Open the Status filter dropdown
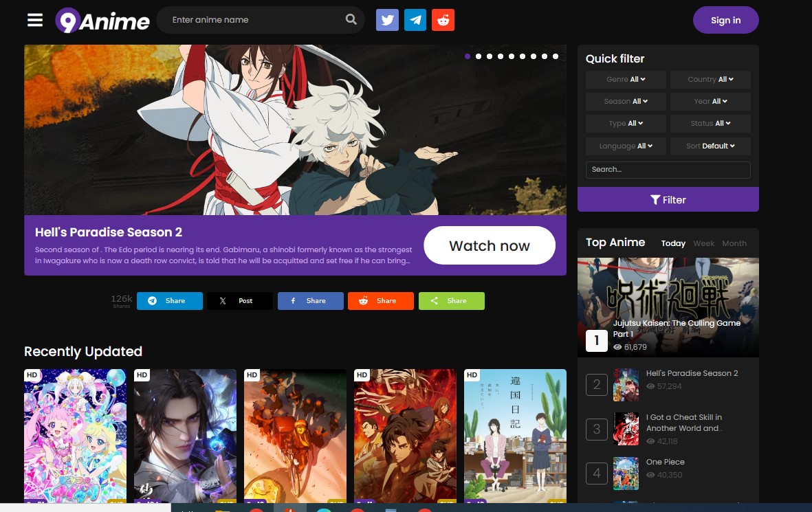Viewport: 812px width, 512px height. pyautogui.click(x=710, y=123)
